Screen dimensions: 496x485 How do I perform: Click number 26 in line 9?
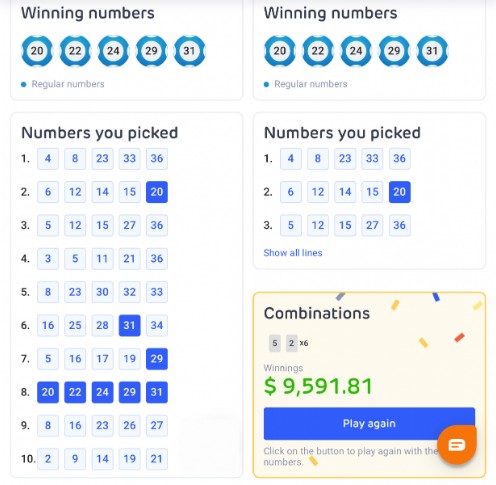[129, 425]
